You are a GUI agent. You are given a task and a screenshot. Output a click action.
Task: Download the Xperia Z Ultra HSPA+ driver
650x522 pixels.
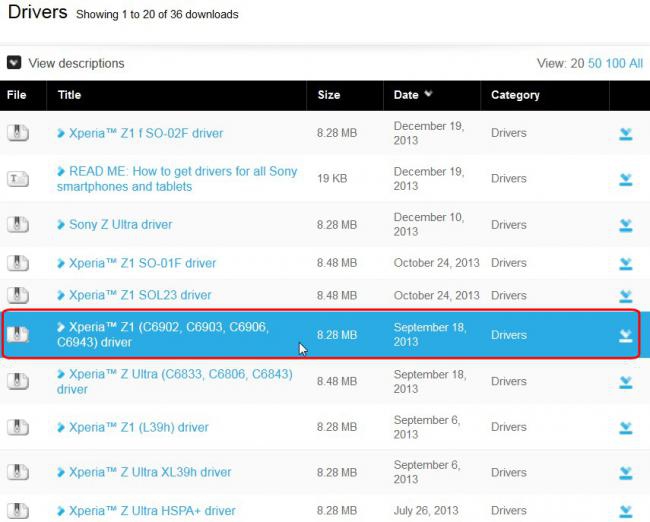pos(626,511)
